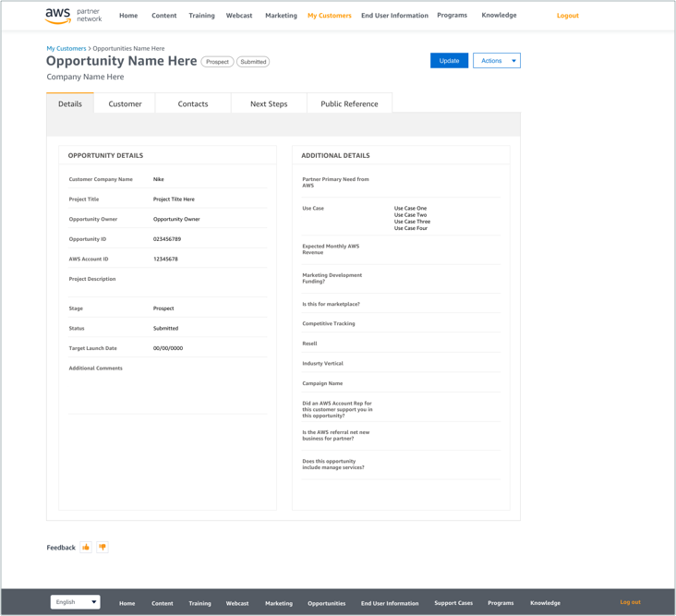
Task: Switch to the Customer tab
Action: [125, 103]
